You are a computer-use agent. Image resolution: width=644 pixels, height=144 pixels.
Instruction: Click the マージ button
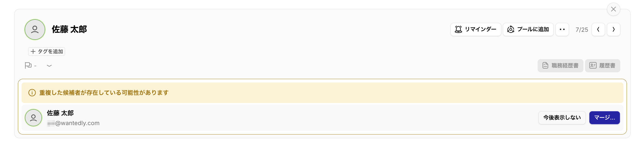click(x=604, y=118)
